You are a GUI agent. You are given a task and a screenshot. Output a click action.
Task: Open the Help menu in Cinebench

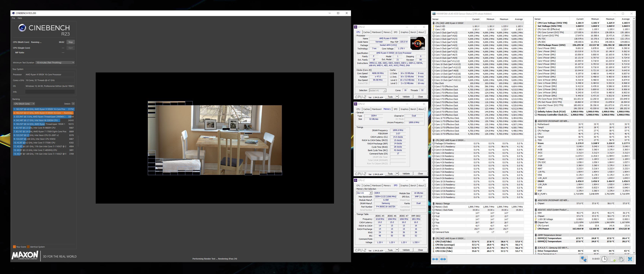pos(20,18)
